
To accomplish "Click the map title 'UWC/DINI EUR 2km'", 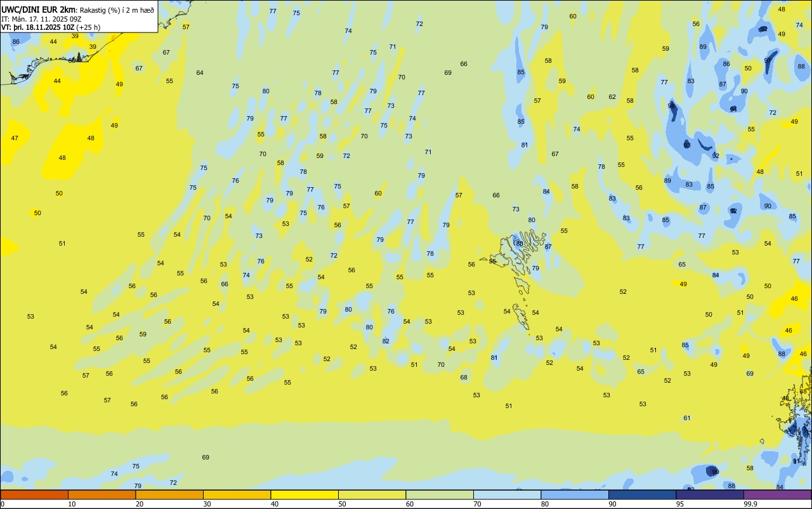I will 38,10.
